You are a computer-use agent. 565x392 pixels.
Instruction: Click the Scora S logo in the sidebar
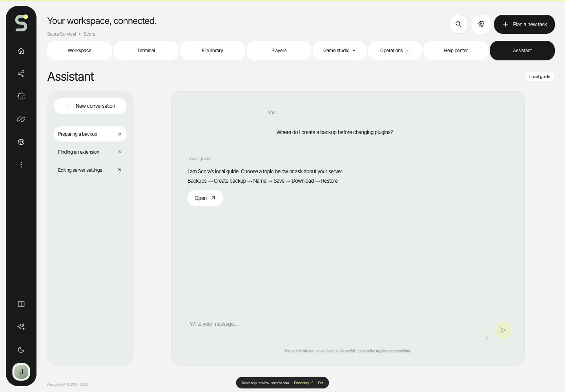(21, 23)
